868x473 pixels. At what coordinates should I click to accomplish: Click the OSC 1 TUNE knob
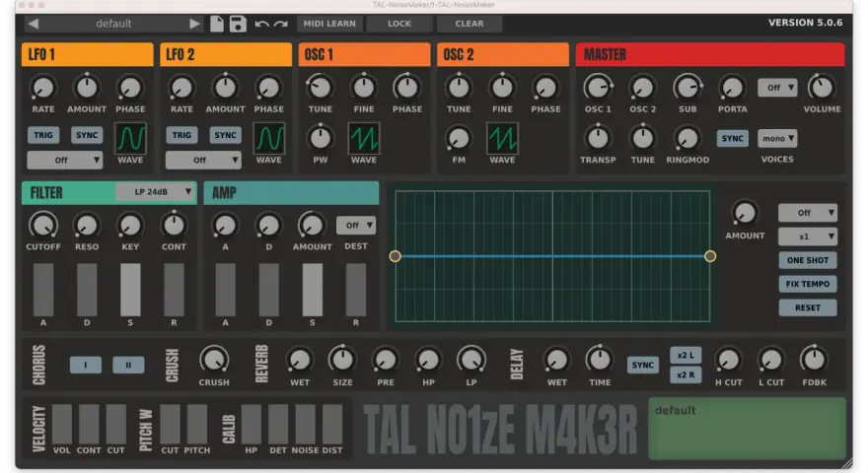320,88
